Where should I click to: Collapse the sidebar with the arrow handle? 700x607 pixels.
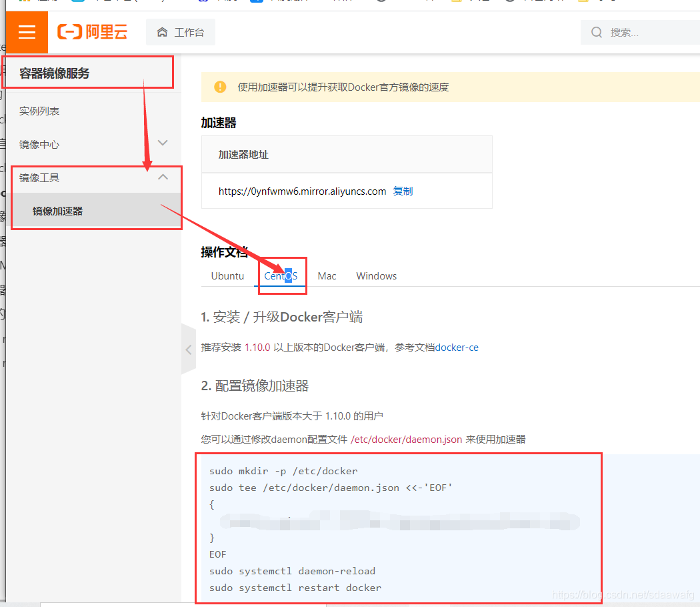pos(189,350)
